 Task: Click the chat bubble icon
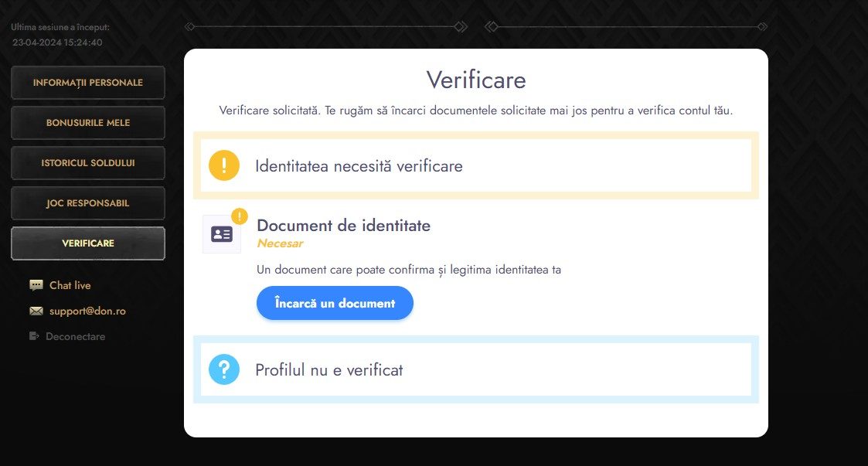(x=36, y=285)
